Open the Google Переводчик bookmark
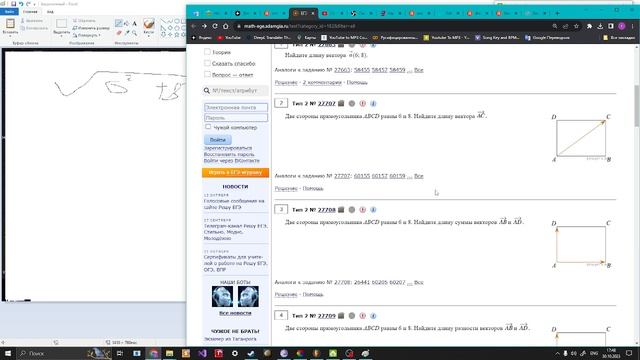640x360 pixels. (x=547, y=38)
